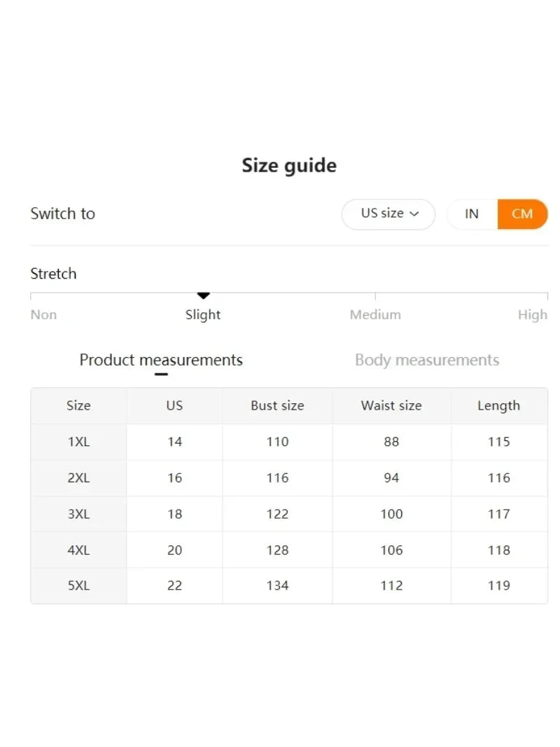Open the US size dropdown

click(x=388, y=214)
